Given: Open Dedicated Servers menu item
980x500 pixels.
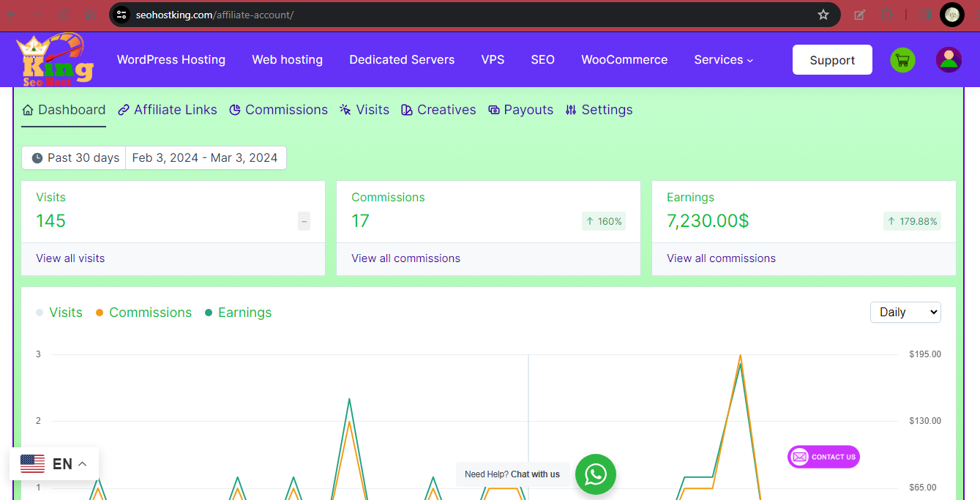Looking at the screenshot, I should coord(402,60).
